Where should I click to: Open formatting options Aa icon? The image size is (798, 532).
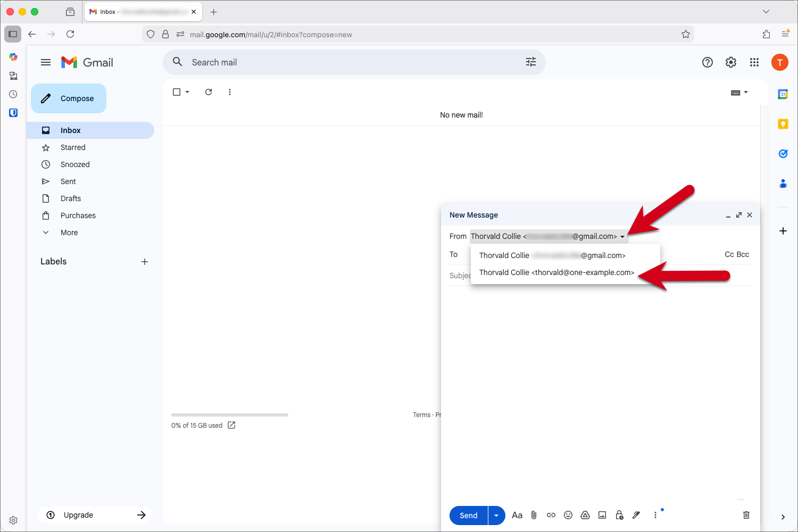click(517, 515)
